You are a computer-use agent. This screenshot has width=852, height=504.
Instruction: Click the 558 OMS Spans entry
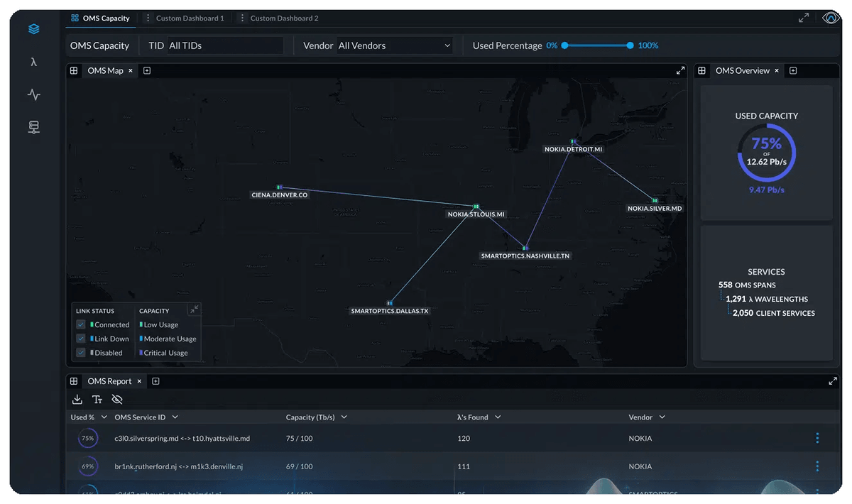click(x=747, y=285)
